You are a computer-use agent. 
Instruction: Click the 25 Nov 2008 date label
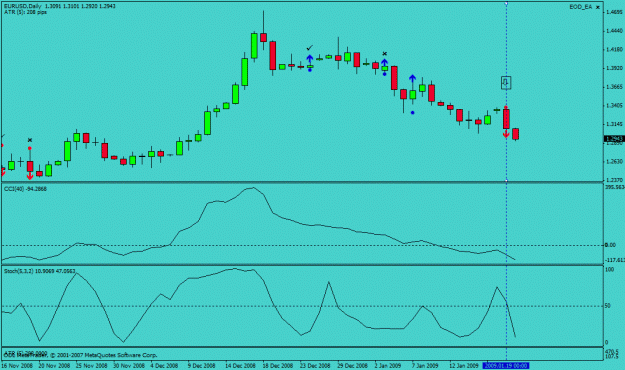coord(92,366)
